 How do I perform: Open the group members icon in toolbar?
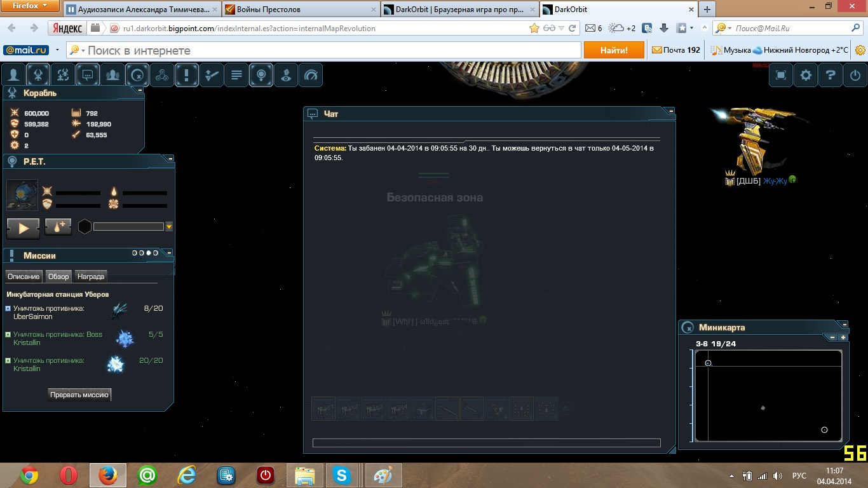click(112, 75)
